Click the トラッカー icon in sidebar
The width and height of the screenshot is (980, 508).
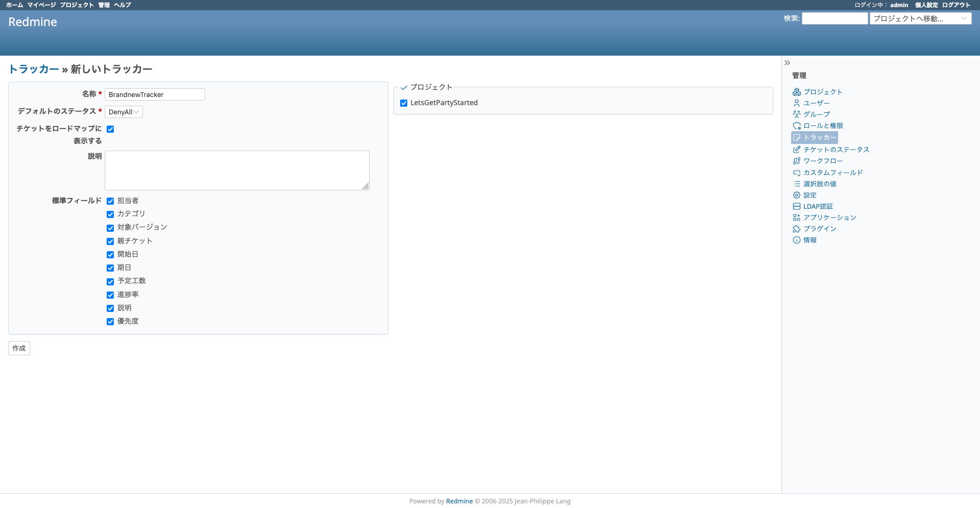[x=796, y=137]
